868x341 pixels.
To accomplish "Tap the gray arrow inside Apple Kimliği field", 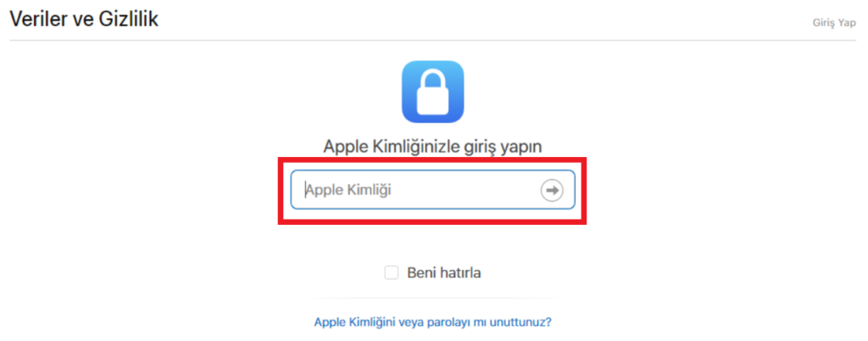I will [x=551, y=190].
